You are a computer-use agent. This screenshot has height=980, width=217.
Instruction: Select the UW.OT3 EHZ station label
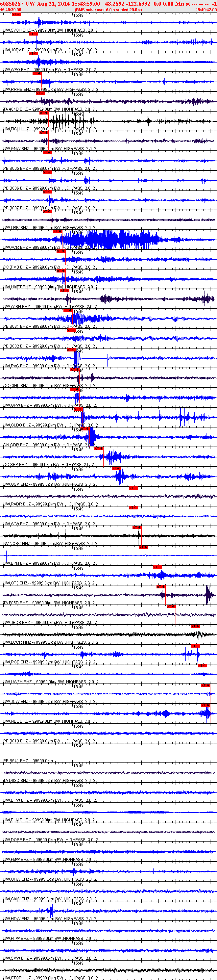click(x=49, y=583)
